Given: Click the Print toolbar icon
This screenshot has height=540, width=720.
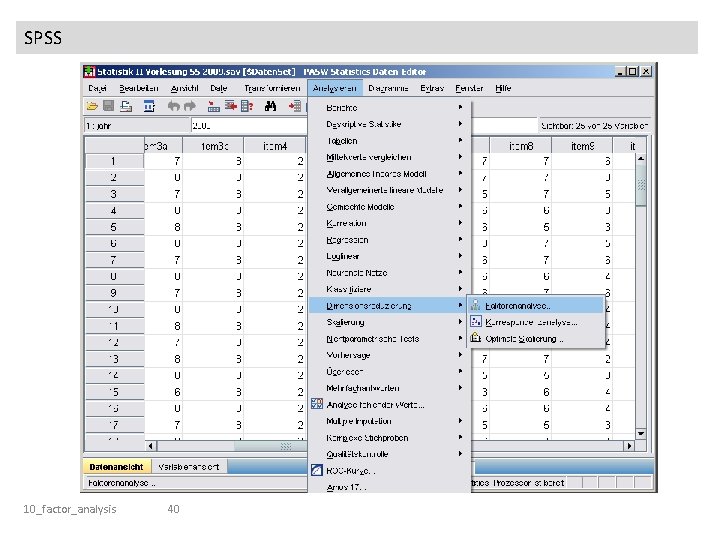Looking at the screenshot, I should pos(126,107).
